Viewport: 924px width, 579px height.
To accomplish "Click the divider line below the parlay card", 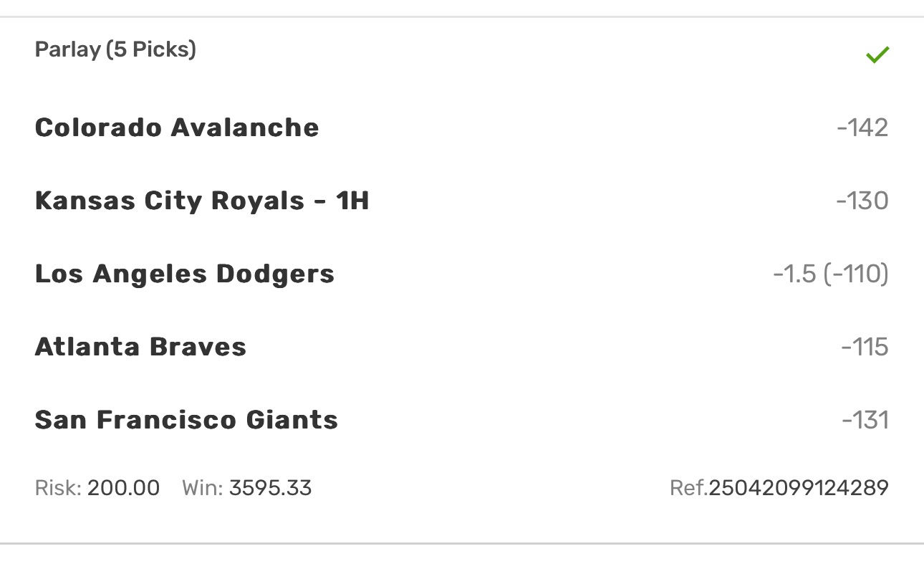I will 462,544.
